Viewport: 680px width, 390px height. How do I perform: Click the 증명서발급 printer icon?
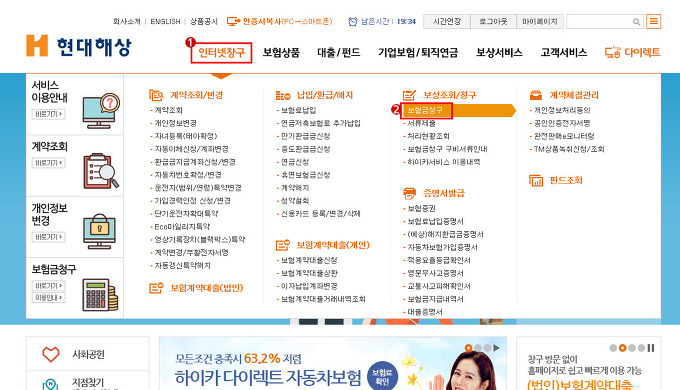(x=409, y=193)
